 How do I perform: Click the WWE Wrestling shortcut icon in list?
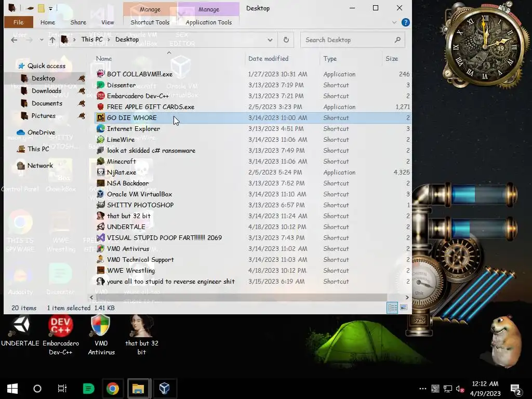tap(100, 270)
